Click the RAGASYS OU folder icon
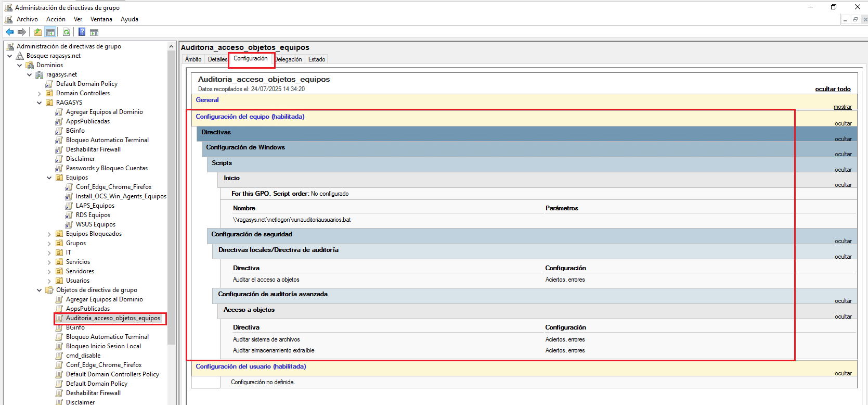The image size is (868, 405). pyautogui.click(x=49, y=103)
